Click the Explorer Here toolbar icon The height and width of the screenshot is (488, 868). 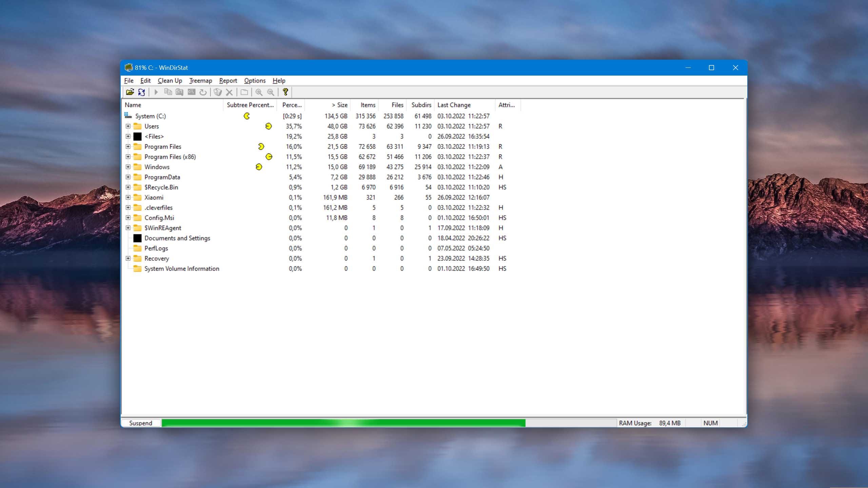[x=179, y=92]
